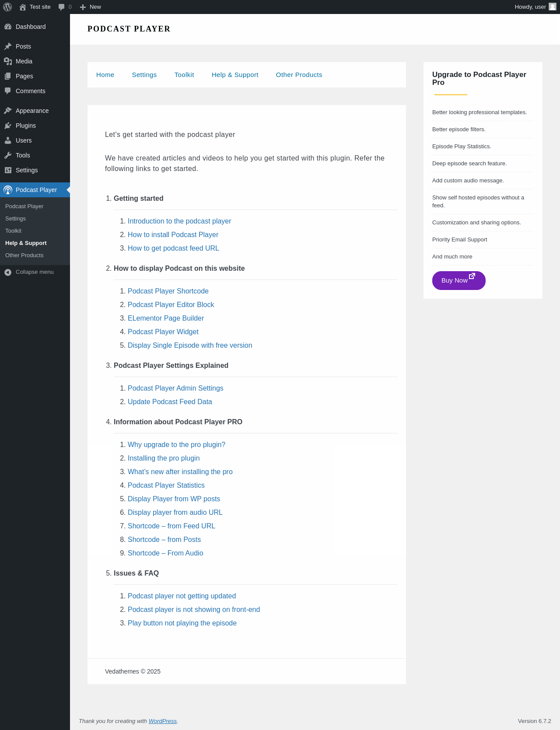Image resolution: width=560 pixels, height=730 pixels.
Task: Click the Plugins plug icon
Action: (8, 126)
